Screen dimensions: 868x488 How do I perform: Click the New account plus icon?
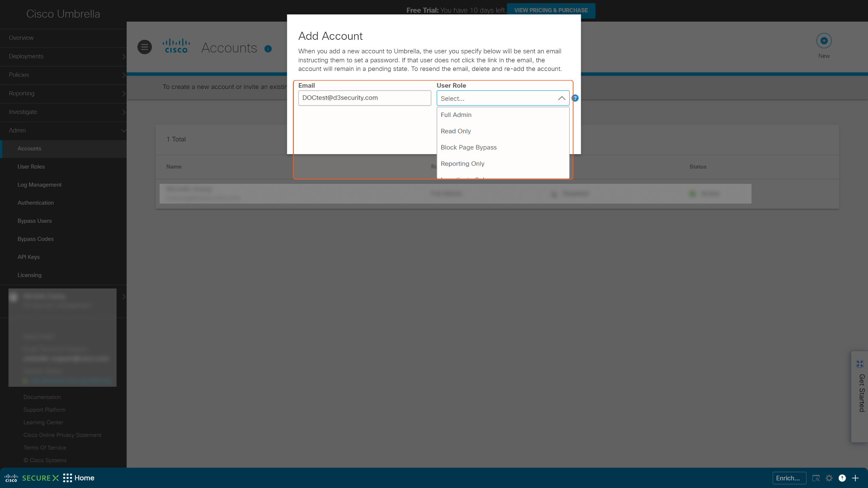pos(823,41)
